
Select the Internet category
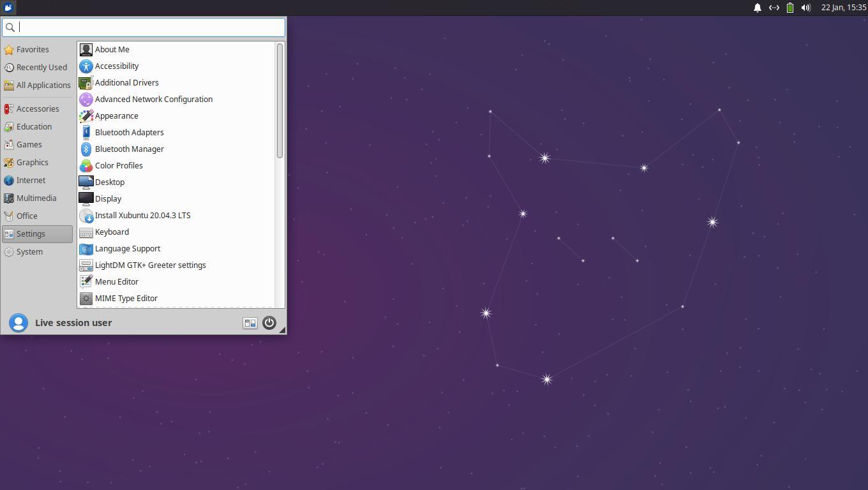click(31, 180)
